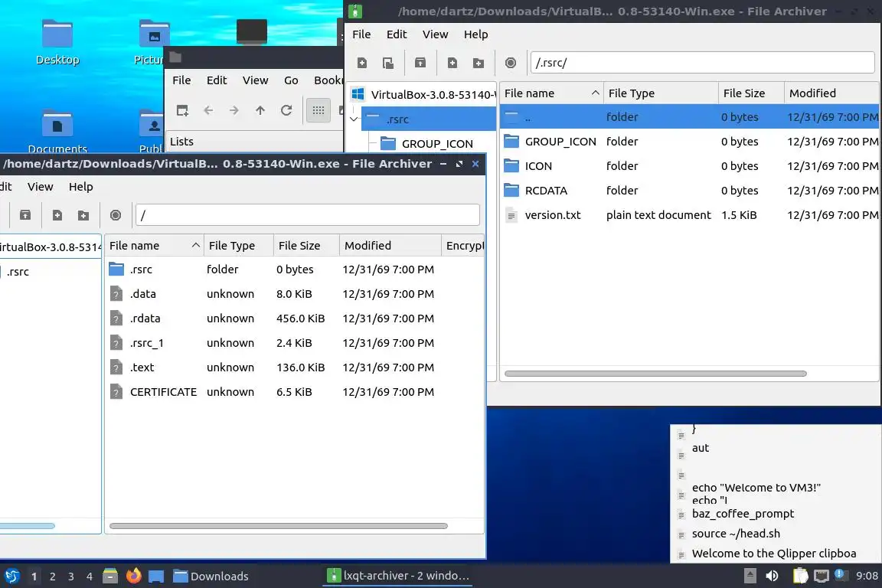Switch file manager to icon view
This screenshot has height=588, width=882.
[x=318, y=110]
